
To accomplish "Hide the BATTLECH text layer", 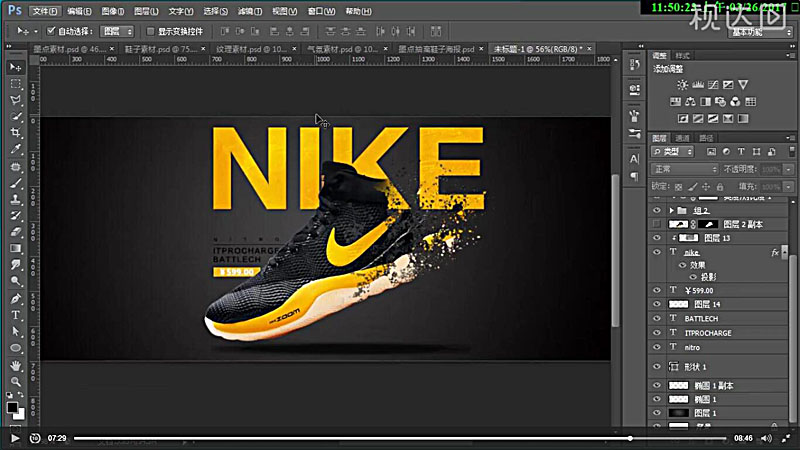I will pyautogui.click(x=657, y=318).
